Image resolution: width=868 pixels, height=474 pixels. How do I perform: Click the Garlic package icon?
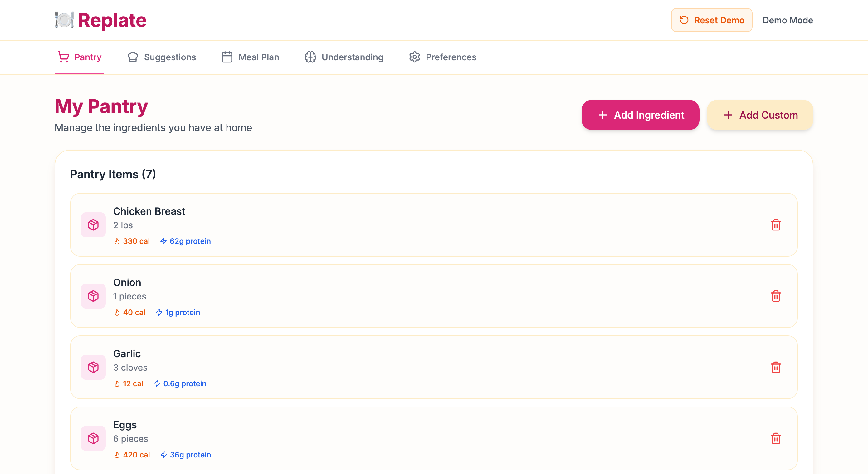tap(93, 367)
